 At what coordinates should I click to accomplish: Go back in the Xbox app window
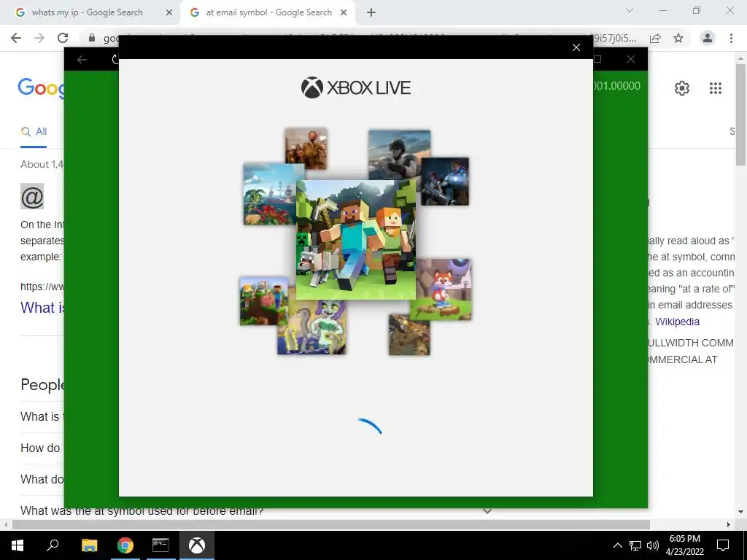[x=82, y=60]
